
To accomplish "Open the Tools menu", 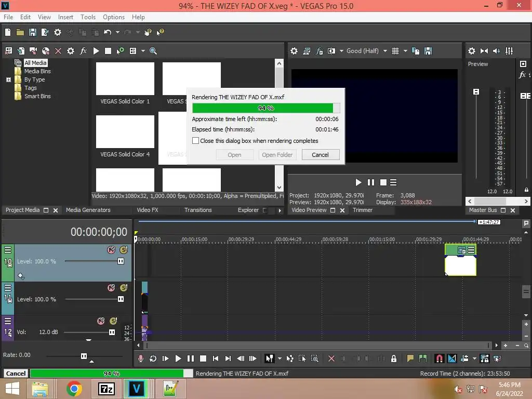I will 88,17.
